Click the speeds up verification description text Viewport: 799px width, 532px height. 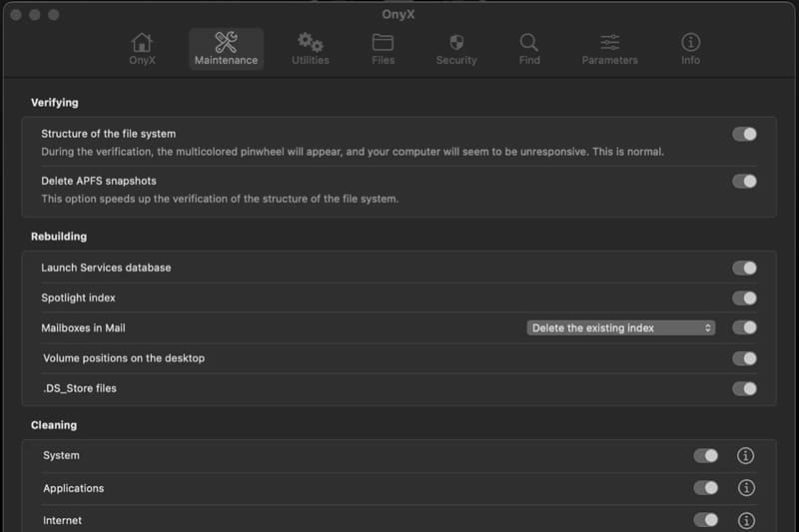click(220, 199)
